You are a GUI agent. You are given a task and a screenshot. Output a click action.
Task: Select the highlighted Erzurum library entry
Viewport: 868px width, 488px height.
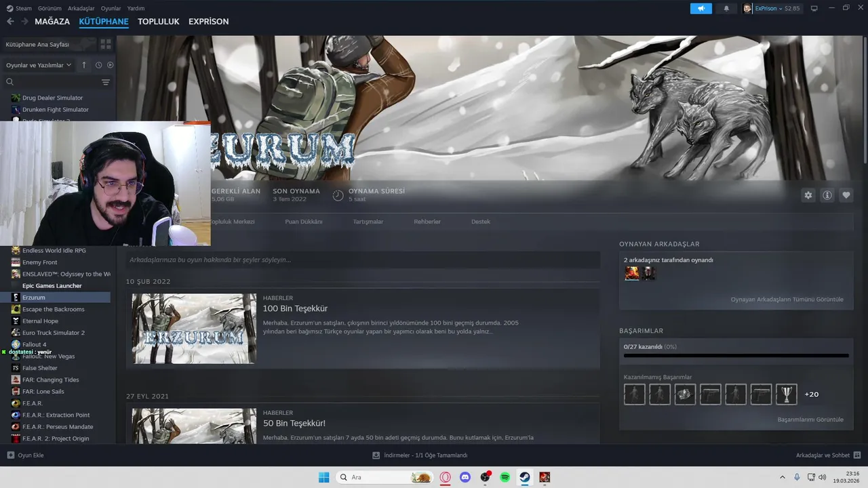[x=56, y=298]
